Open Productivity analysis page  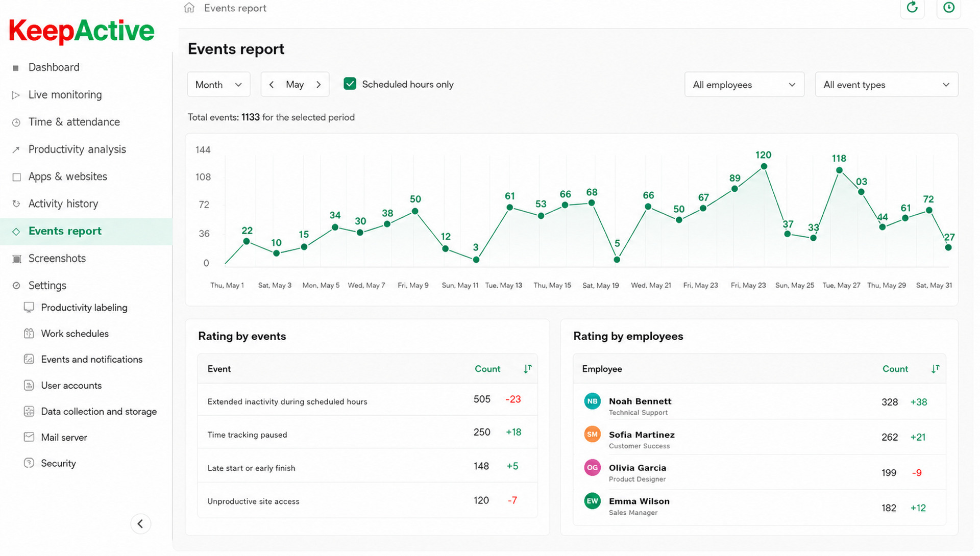coord(77,149)
